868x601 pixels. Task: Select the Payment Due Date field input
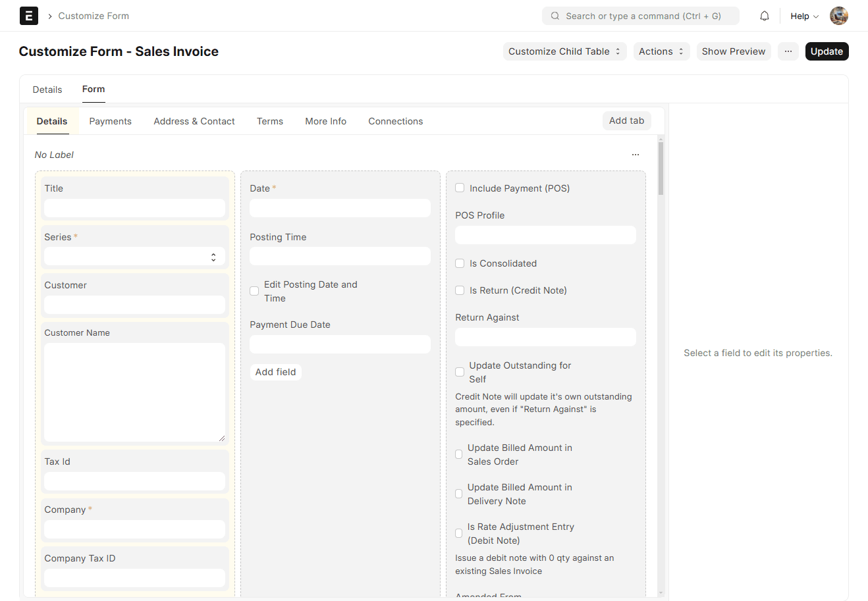(x=340, y=344)
